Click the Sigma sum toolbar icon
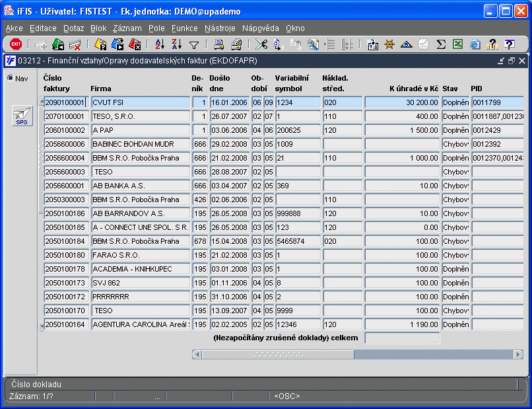 [441, 44]
